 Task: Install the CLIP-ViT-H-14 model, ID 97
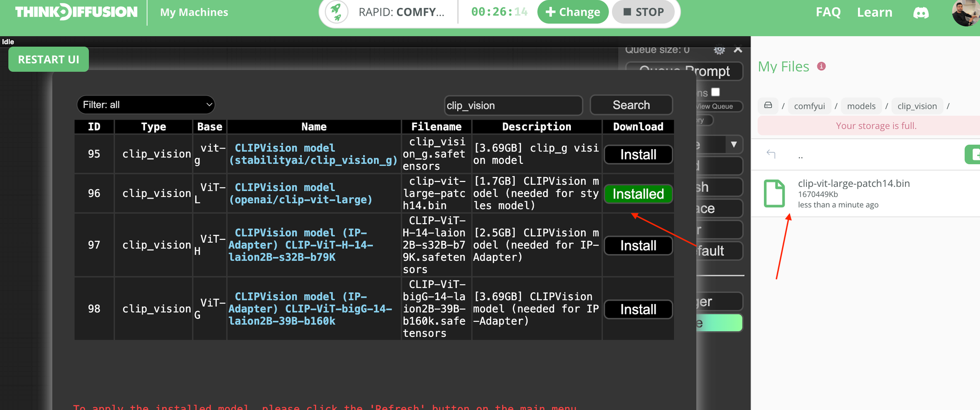click(x=638, y=245)
